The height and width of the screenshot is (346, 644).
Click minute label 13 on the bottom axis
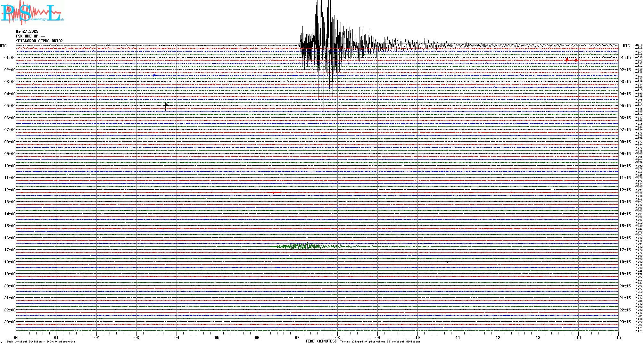pyautogui.click(x=538, y=337)
